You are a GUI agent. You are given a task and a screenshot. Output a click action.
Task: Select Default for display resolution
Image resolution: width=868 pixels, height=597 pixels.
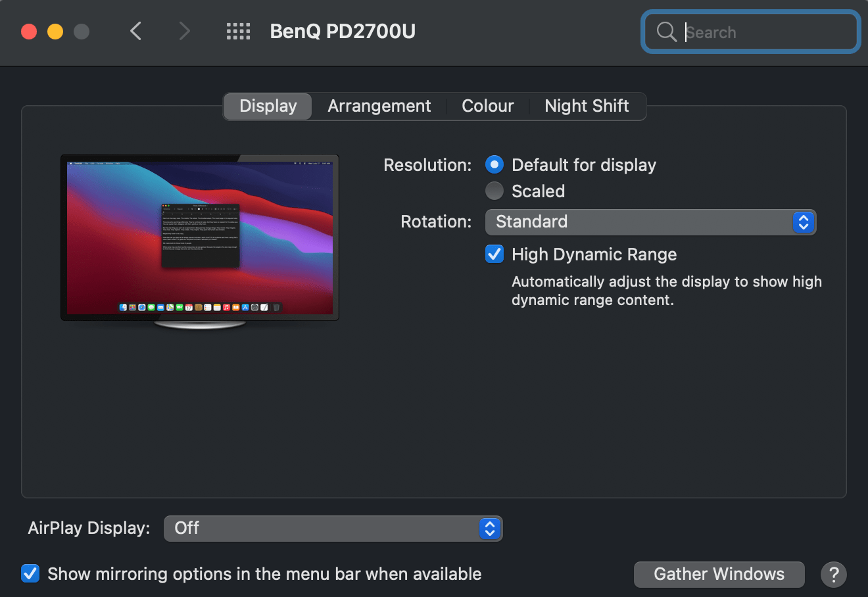coord(494,164)
